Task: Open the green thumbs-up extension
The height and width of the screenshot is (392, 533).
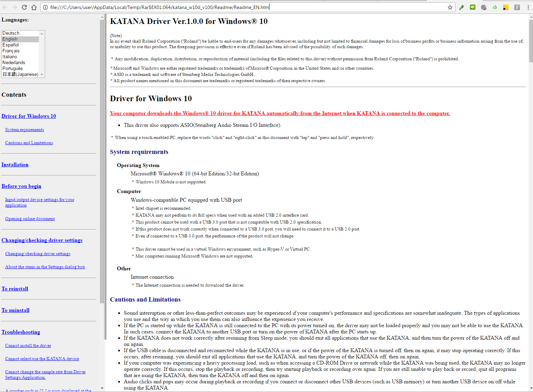Action: (495, 7)
